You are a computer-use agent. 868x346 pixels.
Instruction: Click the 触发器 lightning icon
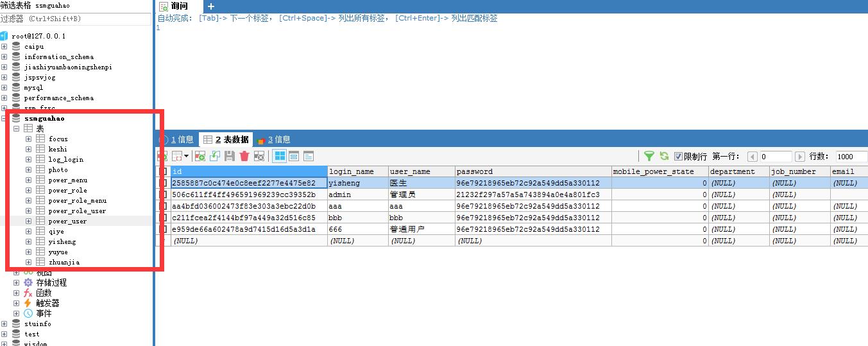28,303
